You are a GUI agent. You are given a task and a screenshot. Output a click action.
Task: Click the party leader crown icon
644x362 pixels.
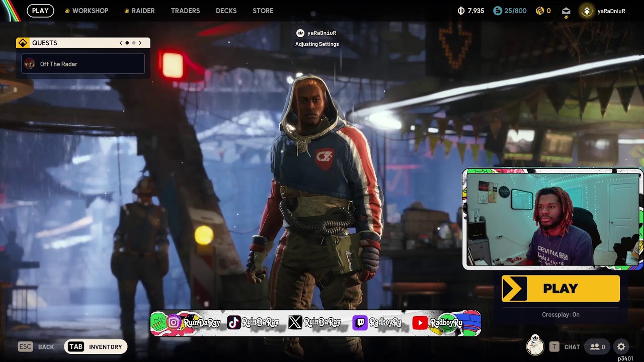[300, 33]
